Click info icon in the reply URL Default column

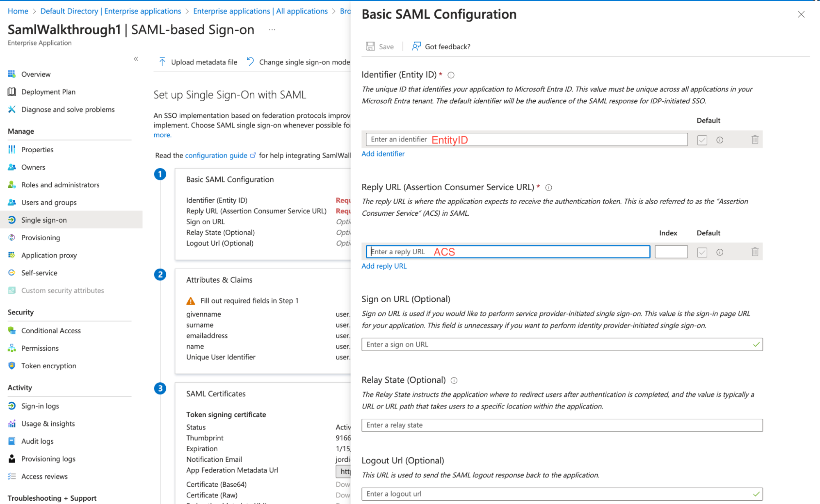720,252
